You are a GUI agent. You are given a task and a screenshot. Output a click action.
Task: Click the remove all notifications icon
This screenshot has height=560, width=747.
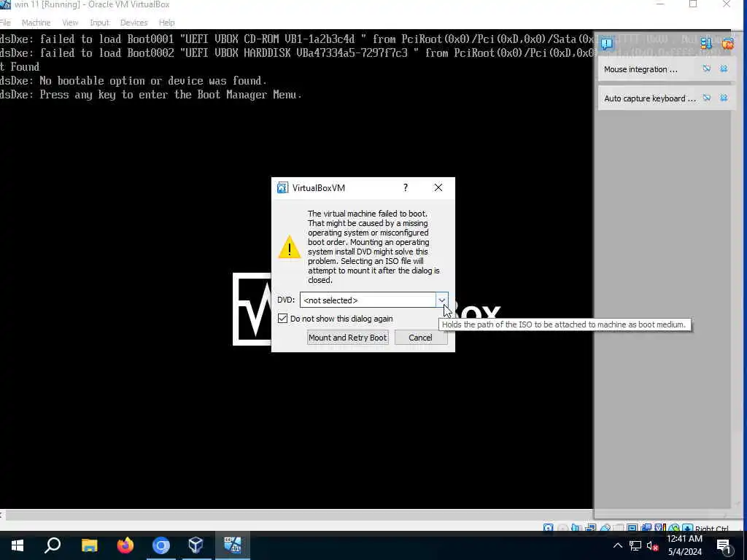pyautogui.click(x=727, y=44)
